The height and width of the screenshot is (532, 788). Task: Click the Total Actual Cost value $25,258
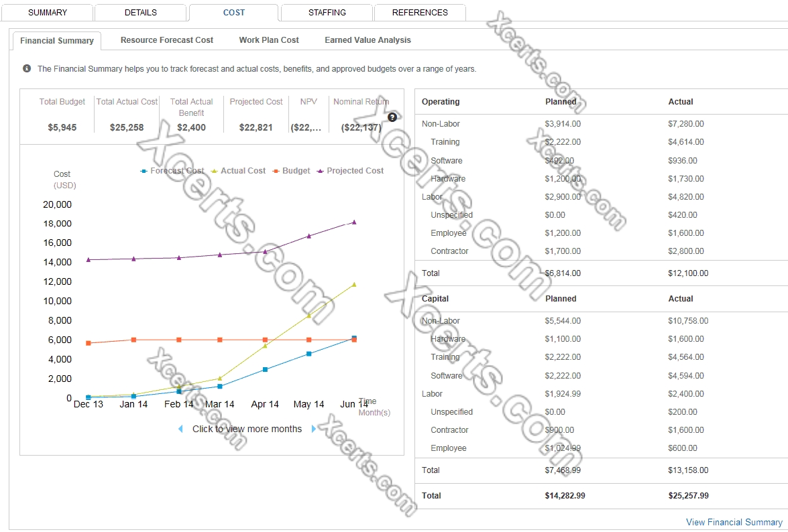[x=127, y=127]
